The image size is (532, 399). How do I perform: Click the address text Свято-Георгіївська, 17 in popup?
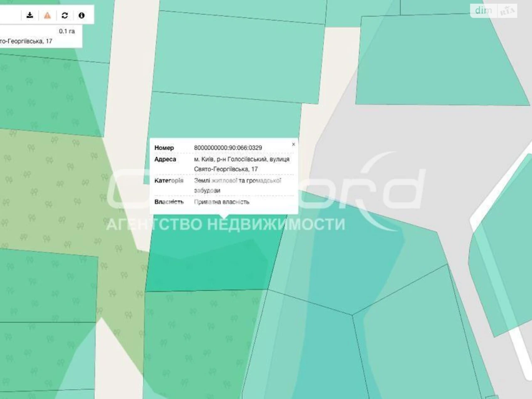pos(226,169)
